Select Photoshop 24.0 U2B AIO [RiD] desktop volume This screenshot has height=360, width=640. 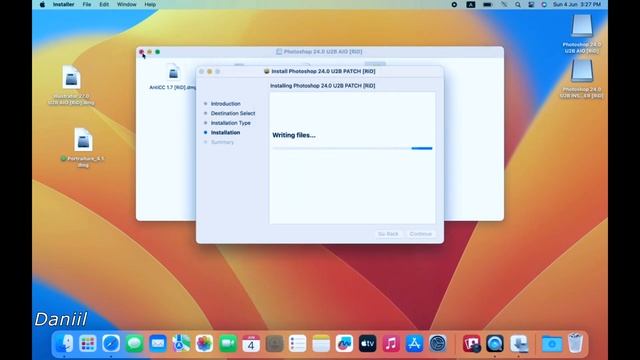pos(582,33)
